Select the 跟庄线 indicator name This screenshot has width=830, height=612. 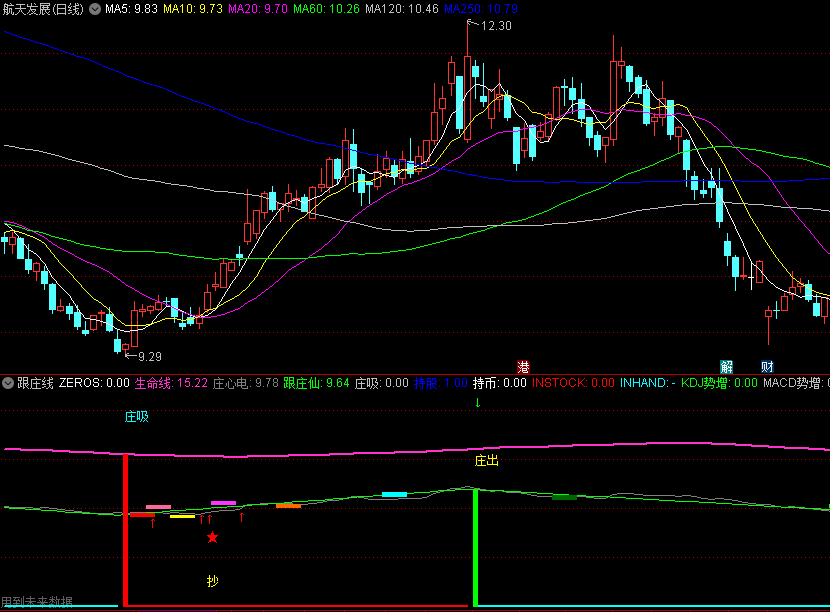(35, 383)
